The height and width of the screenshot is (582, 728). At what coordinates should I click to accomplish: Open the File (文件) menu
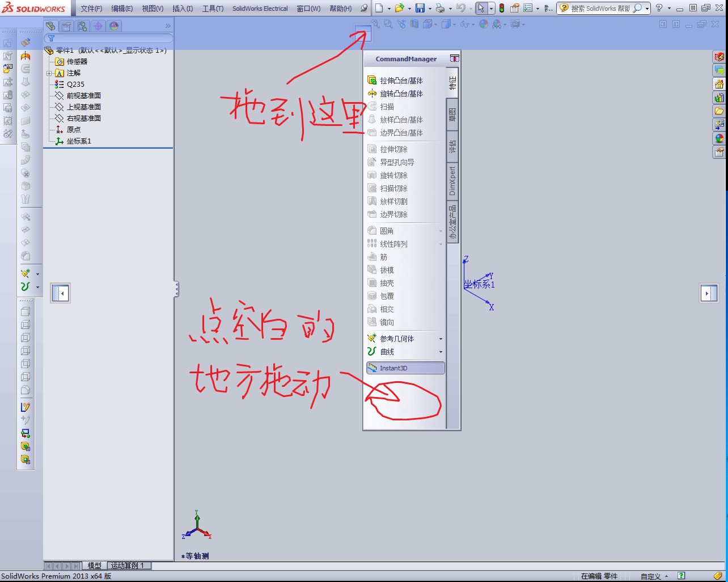point(91,9)
